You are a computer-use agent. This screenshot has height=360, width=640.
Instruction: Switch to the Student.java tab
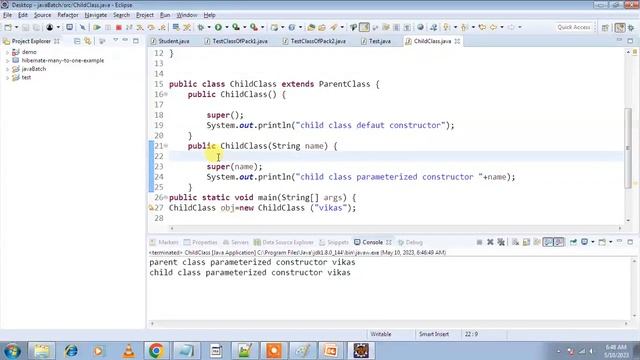pyautogui.click(x=170, y=41)
